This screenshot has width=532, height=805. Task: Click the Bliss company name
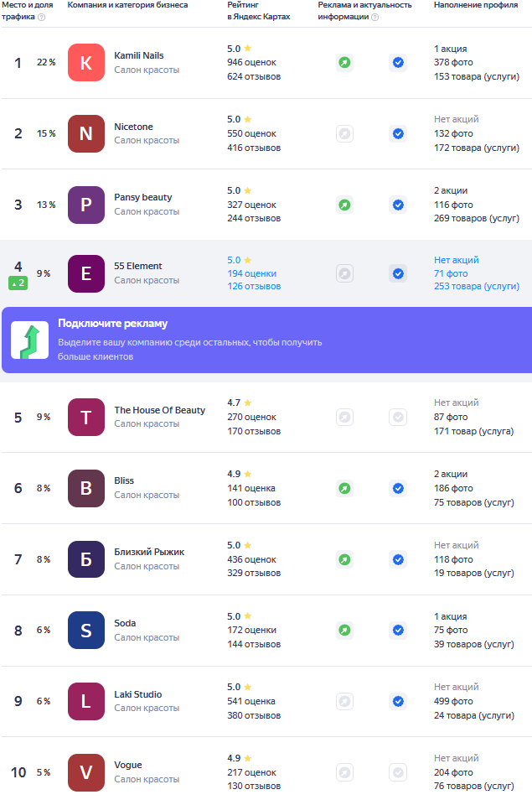124,481
